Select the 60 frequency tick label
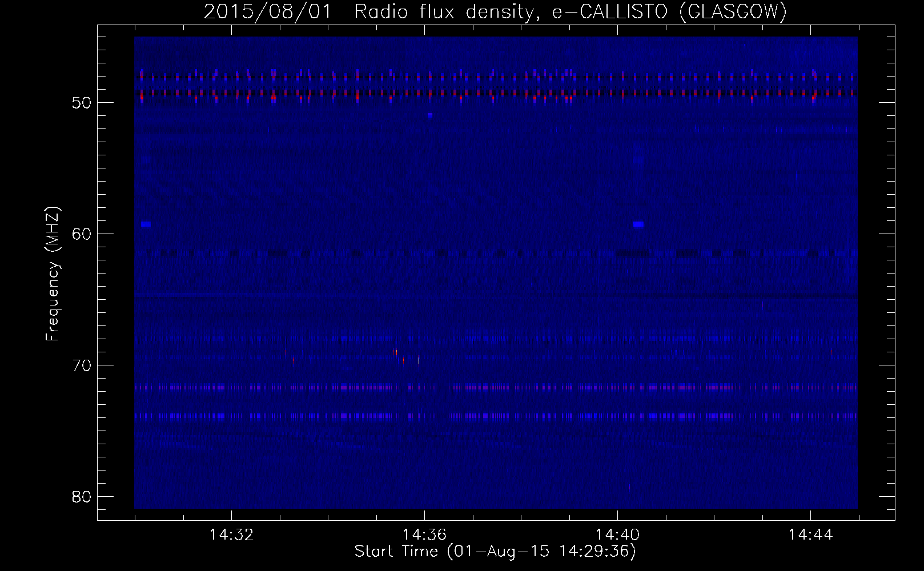Image resolution: width=924 pixels, height=571 pixels. tap(82, 234)
